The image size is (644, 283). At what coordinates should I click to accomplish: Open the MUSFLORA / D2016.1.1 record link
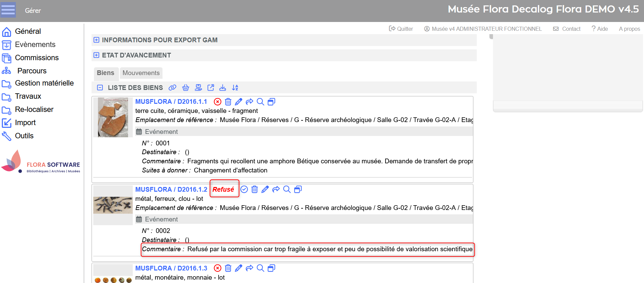[171, 102]
